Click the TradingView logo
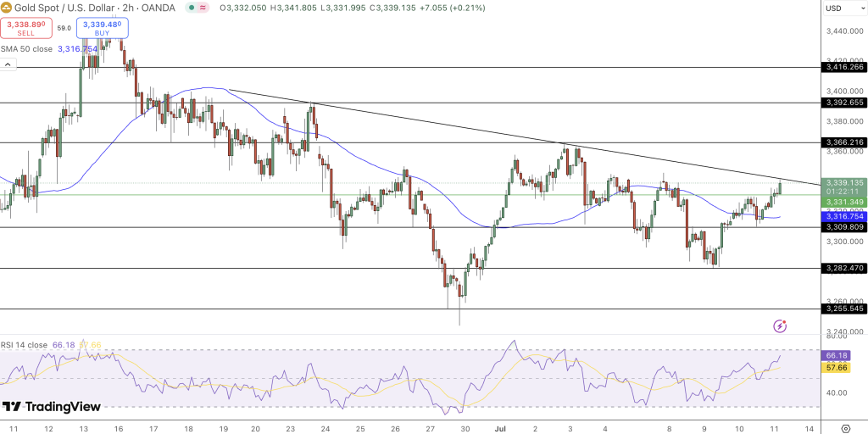868x434 pixels. tap(52, 407)
